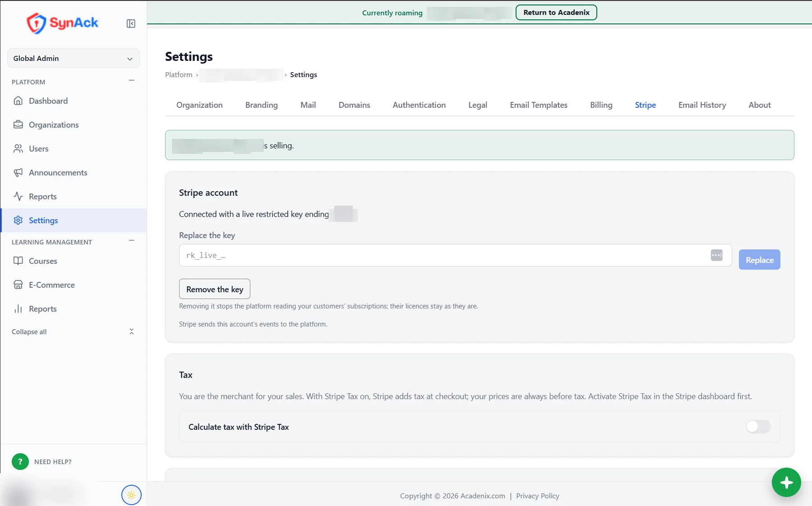Click the Platform Reports activity icon
This screenshot has height=506, width=812.
(x=18, y=196)
